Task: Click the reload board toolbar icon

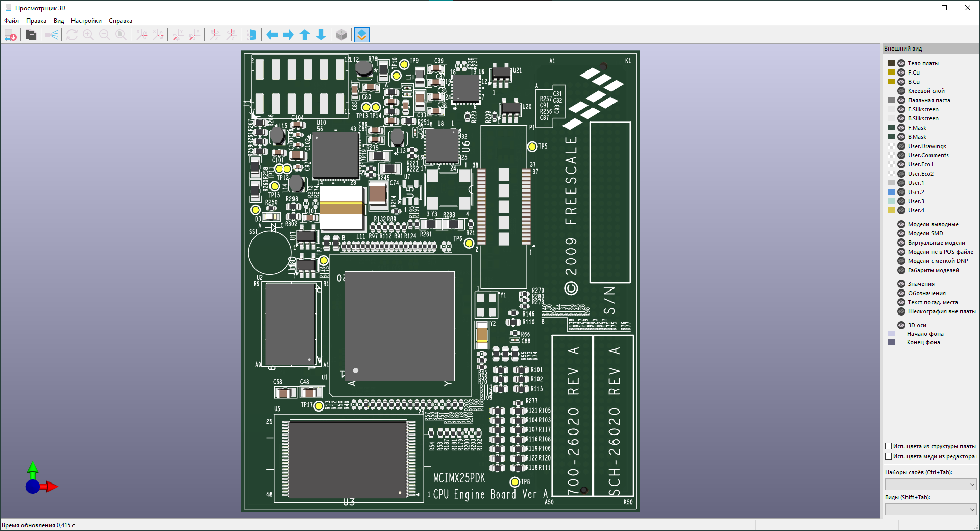Action: pos(10,35)
